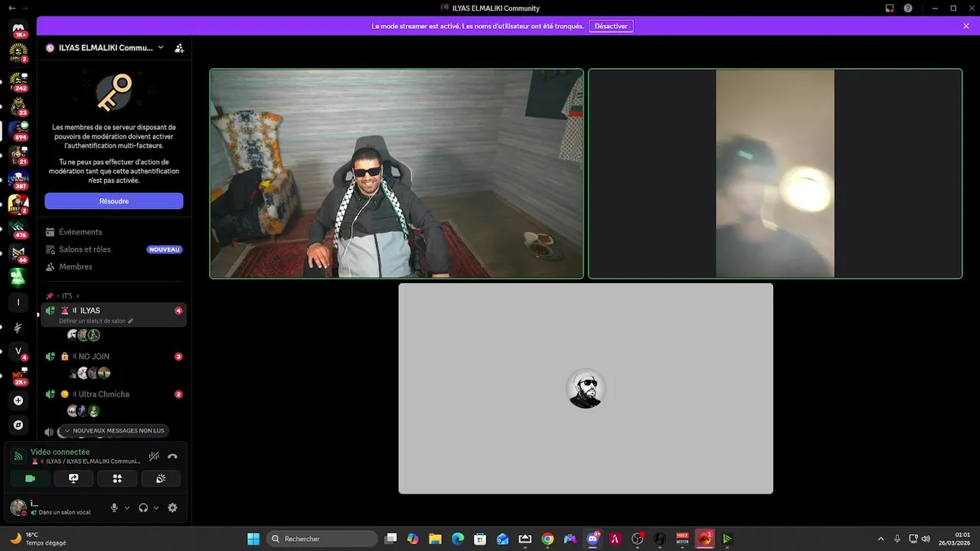This screenshot has width=980, height=551.
Task: Click the Add a Server plus icon
Action: pos(18,400)
